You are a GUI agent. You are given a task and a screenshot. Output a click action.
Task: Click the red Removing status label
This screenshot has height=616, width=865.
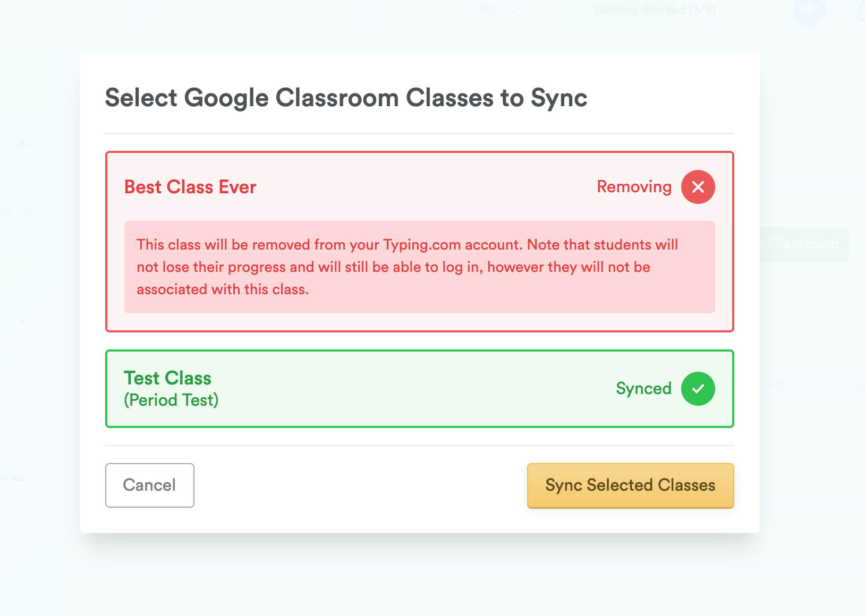pyautogui.click(x=634, y=187)
